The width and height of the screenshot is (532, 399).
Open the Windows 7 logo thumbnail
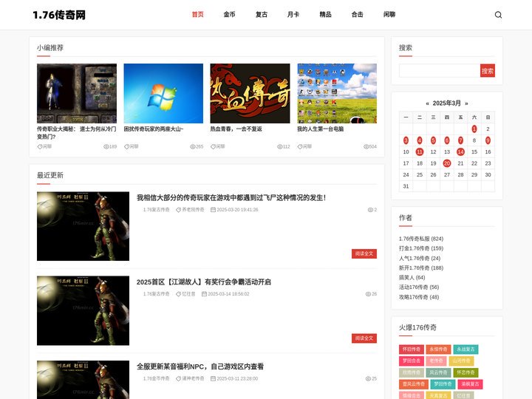[163, 93]
